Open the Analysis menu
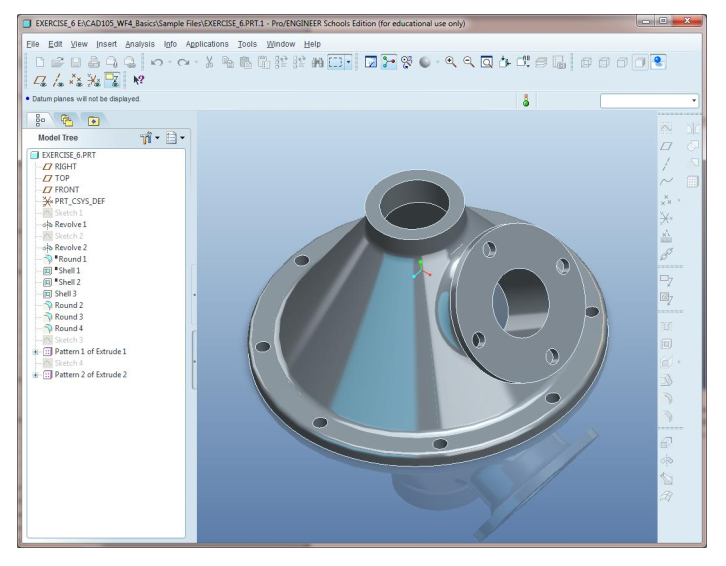 140,44
